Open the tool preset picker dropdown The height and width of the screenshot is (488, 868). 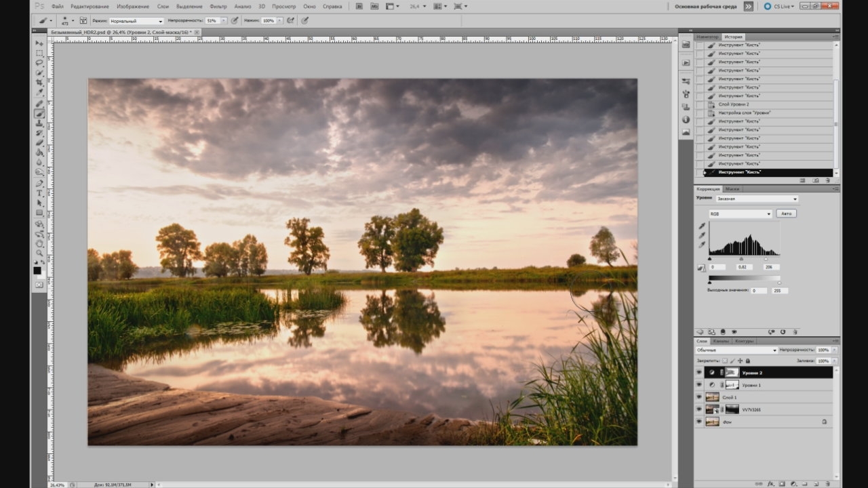(51, 20)
